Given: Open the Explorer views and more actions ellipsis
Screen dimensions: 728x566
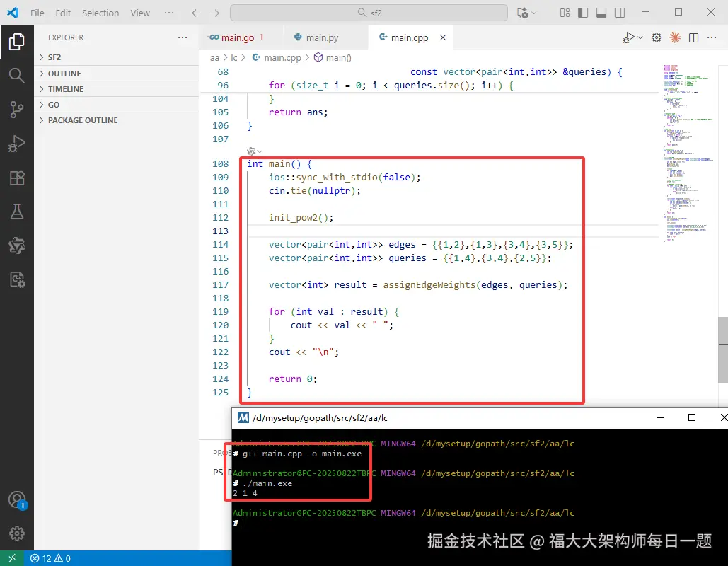Looking at the screenshot, I should click(x=183, y=37).
